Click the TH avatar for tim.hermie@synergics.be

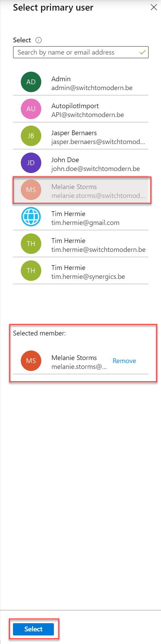click(x=31, y=271)
